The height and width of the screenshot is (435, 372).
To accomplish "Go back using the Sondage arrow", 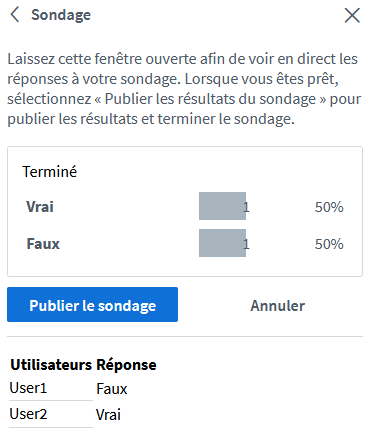I will click(x=15, y=15).
